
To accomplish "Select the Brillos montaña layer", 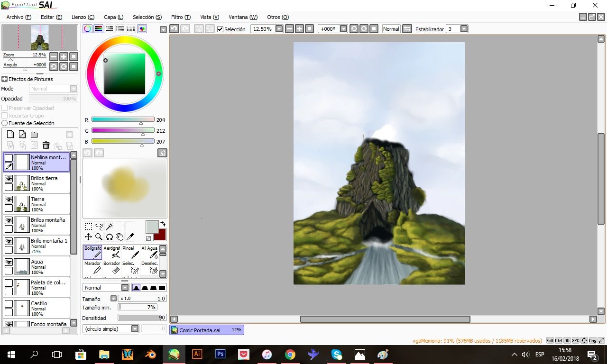I will point(37,225).
